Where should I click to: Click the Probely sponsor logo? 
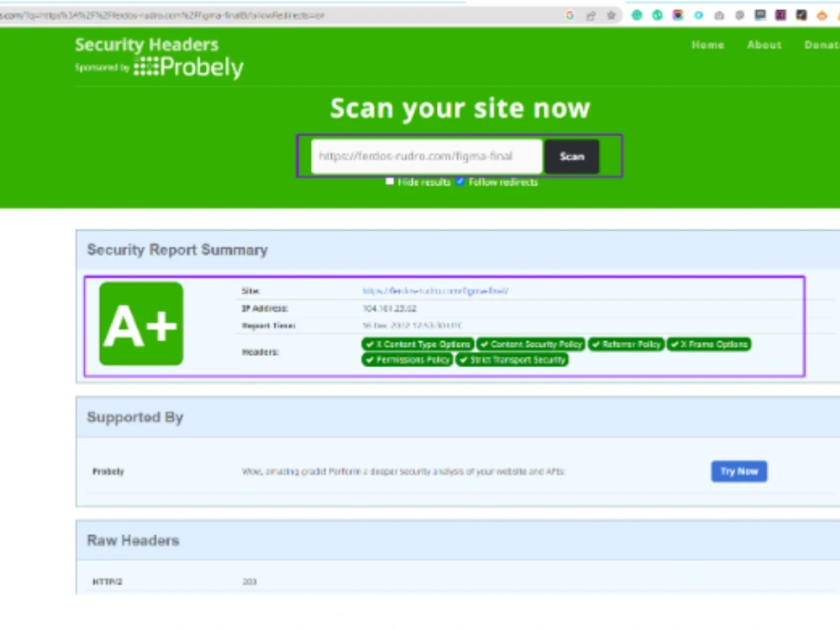pyautogui.click(x=188, y=67)
